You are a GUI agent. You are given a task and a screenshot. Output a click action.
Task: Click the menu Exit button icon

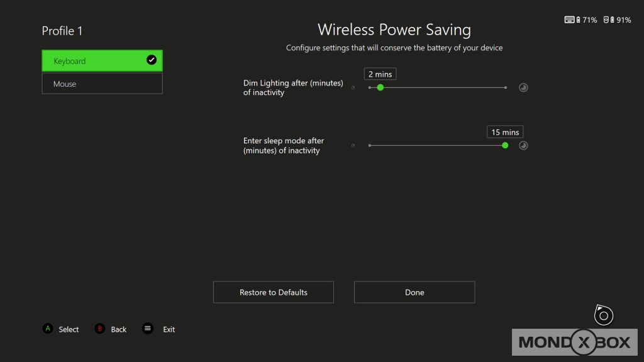tap(148, 329)
